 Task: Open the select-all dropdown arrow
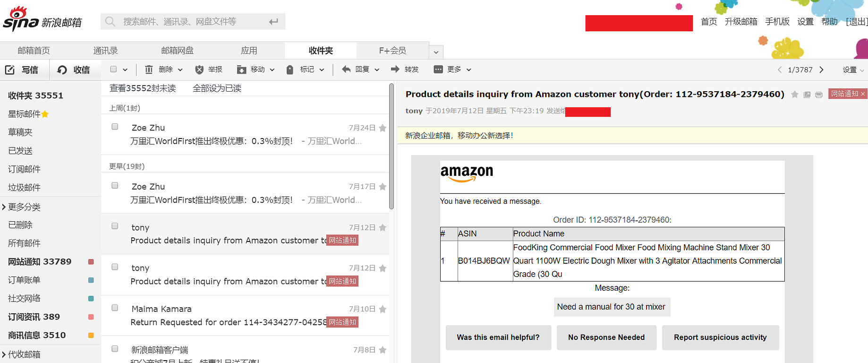point(125,70)
